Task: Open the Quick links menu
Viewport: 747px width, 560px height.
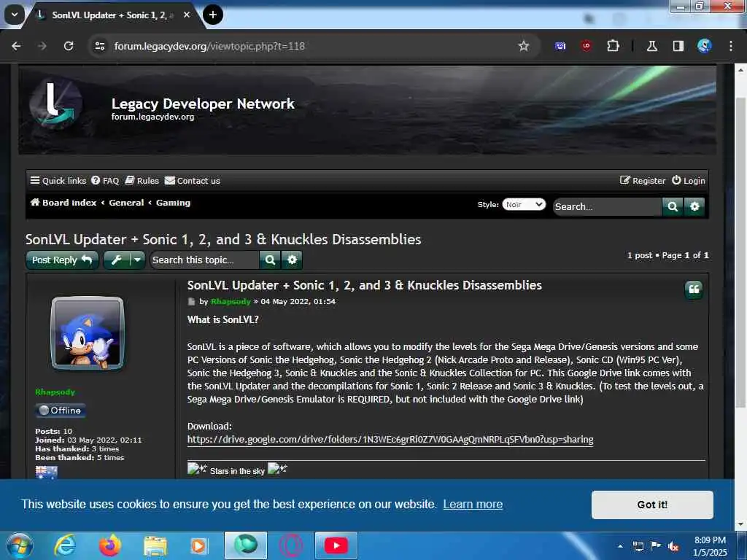Action: 58,181
